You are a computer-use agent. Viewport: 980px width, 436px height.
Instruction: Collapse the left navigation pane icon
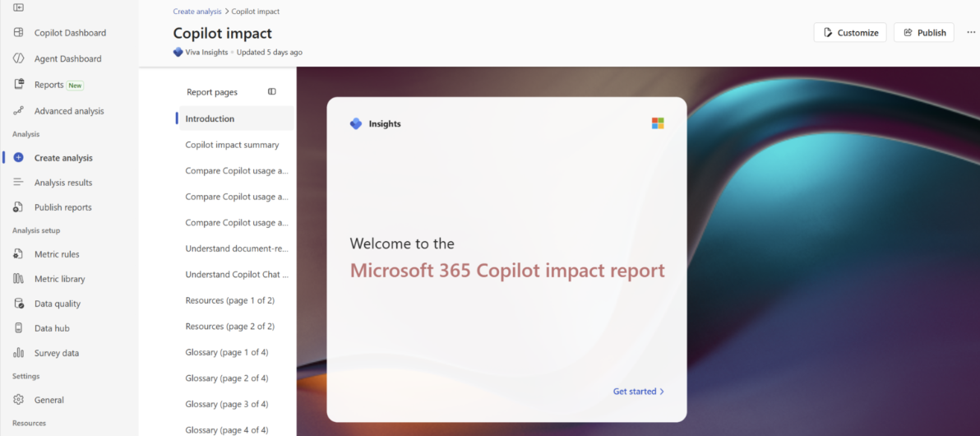click(19, 7)
